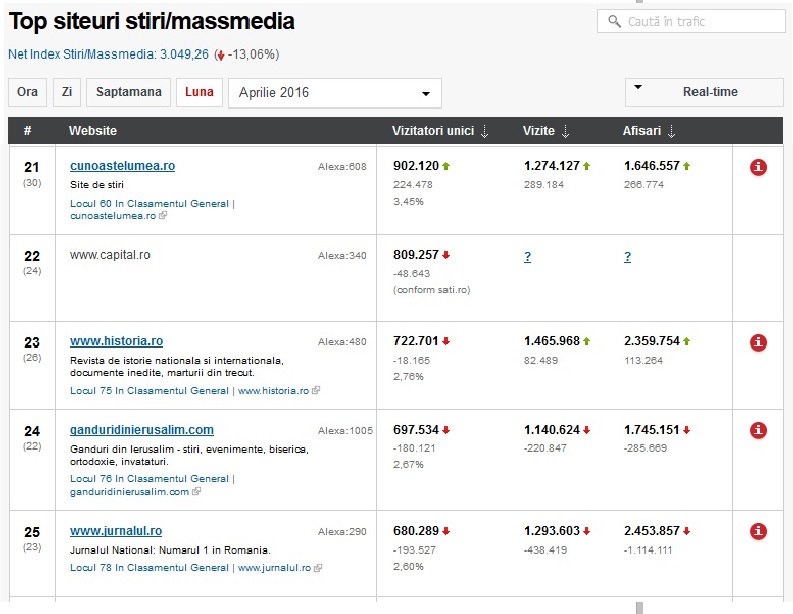Image resolution: width=793 pixels, height=614 pixels.
Task: Open www.historia.ro site title link
Action: tap(116, 341)
